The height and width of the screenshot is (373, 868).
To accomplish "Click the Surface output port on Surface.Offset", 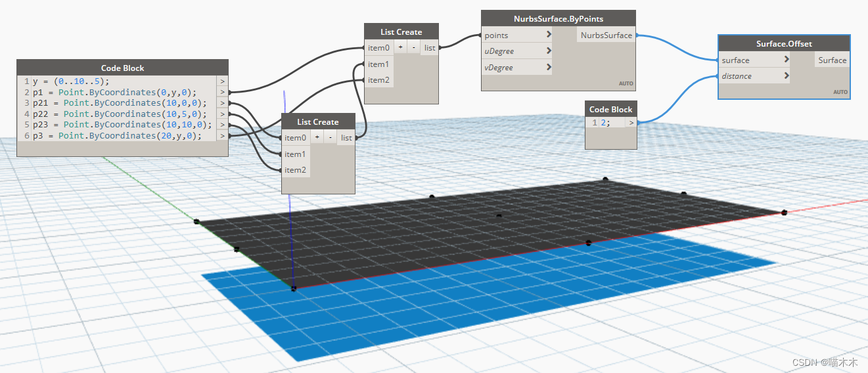I will [x=832, y=60].
